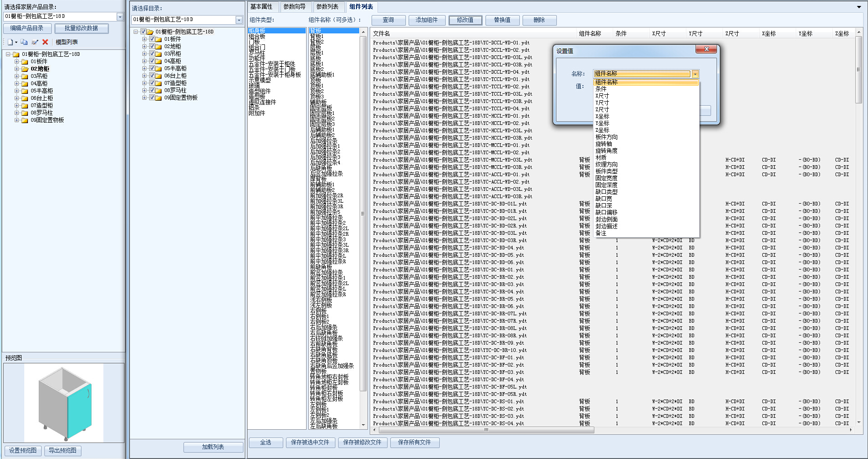
Task: Click the 批量修改数据 button
Action: pos(81,28)
